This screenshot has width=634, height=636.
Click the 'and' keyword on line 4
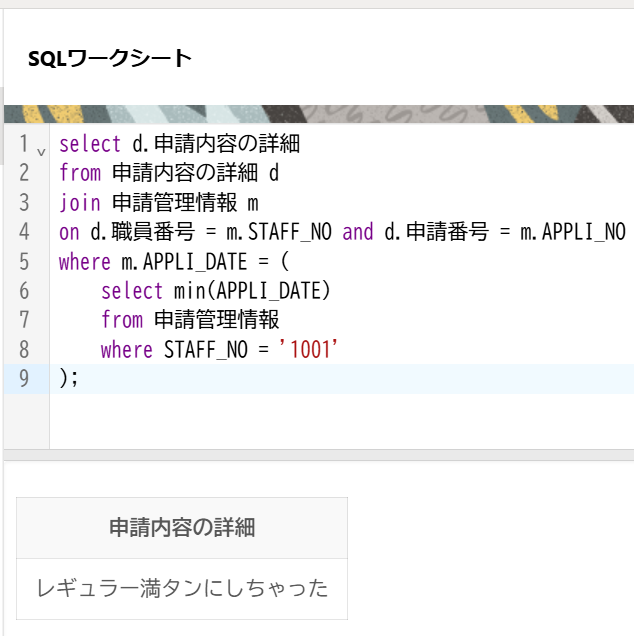point(357,232)
